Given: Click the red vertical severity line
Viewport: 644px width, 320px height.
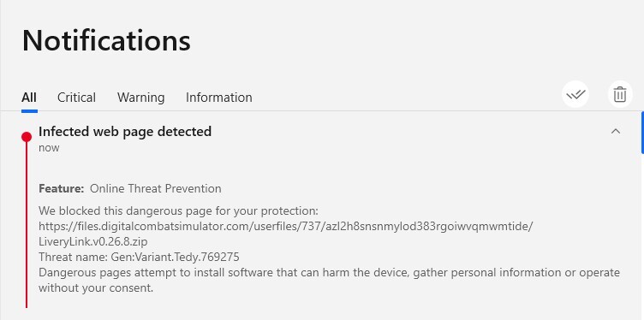Looking at the screenshot, I should 27,225.
